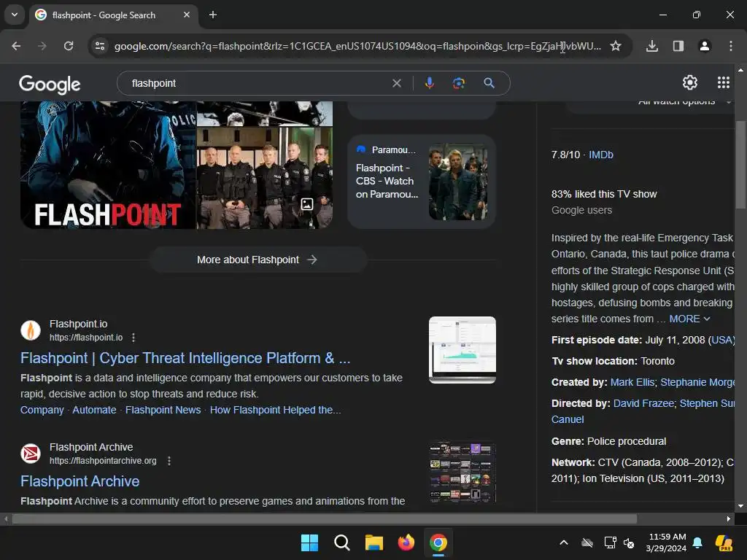Toggle Chrome side panel icon

(678, 46)
